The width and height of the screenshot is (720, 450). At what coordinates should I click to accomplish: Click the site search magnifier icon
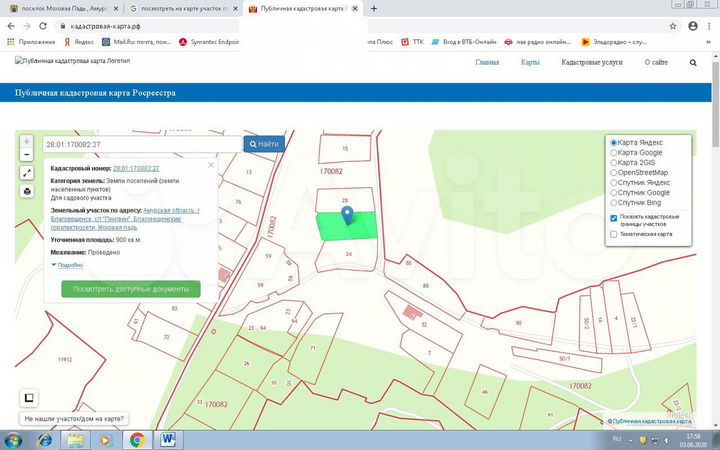click(x=692, y=62)
